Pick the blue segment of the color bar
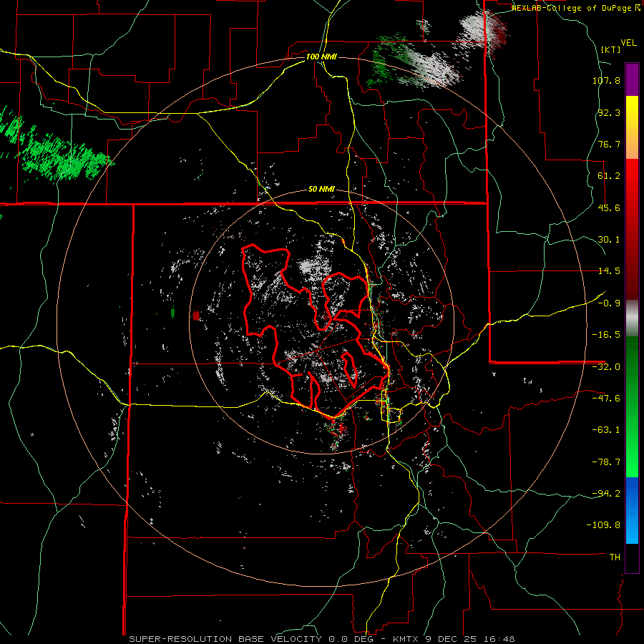The image size is (644, 644). click(632, 510)
